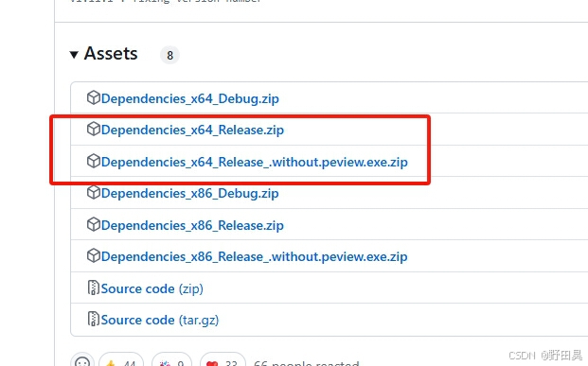Collapse the Assets section triangle

[74, 55]
